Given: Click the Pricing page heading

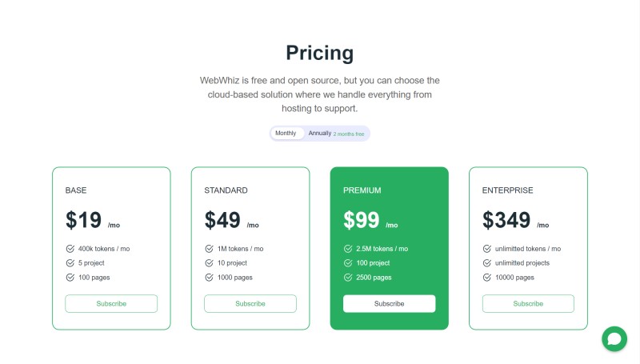Looking at the screenshot, I should [x=319, y=53].
